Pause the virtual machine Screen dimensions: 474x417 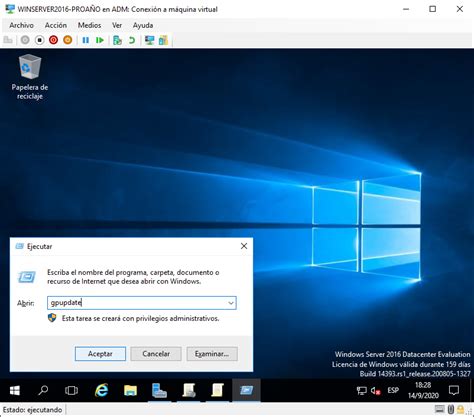pos(86,40)
